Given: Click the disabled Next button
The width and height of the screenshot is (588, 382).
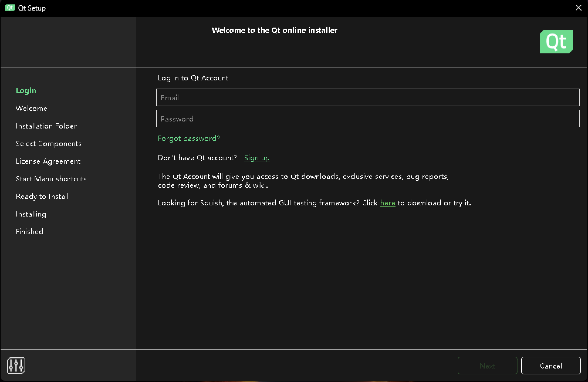Looking at the screenshot, I should tap(487, 366).
